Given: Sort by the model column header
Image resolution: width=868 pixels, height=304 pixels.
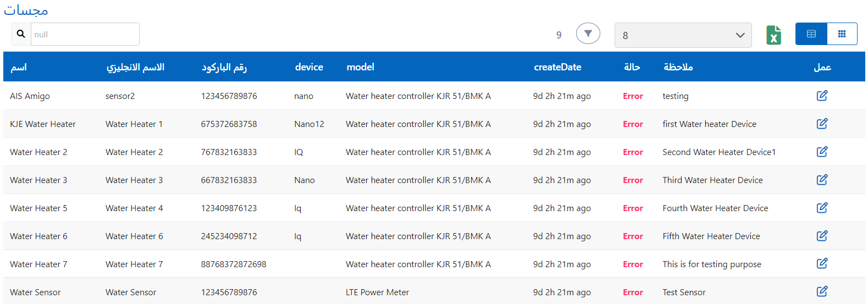Looking at the screenshot, I should point(360,67).
